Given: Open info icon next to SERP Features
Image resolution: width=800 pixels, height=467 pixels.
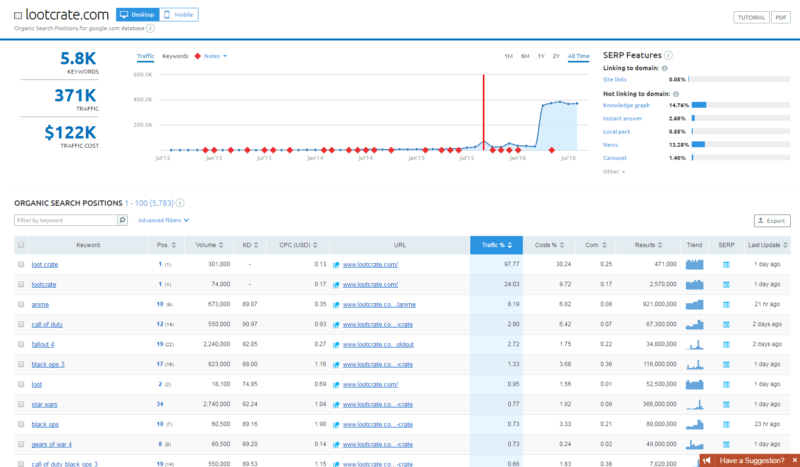Looking at the screenshot, I should 668,55.
